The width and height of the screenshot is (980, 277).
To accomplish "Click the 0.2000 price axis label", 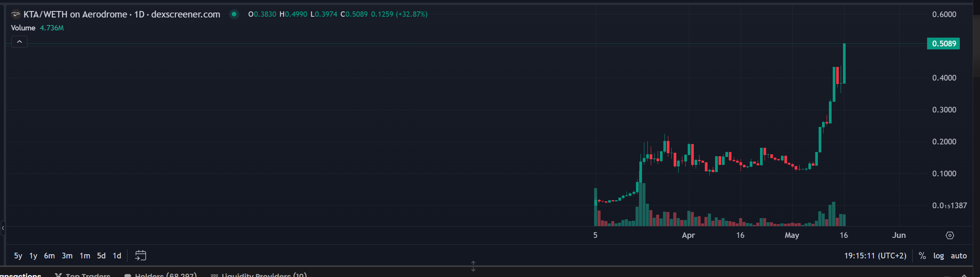I will coord(944,142).
